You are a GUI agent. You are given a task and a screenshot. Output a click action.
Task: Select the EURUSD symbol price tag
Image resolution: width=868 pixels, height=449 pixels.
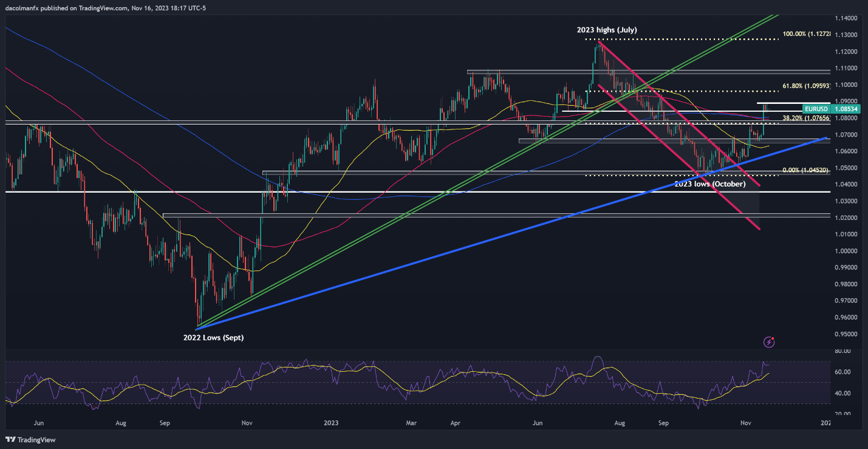(x=816, y=109)
